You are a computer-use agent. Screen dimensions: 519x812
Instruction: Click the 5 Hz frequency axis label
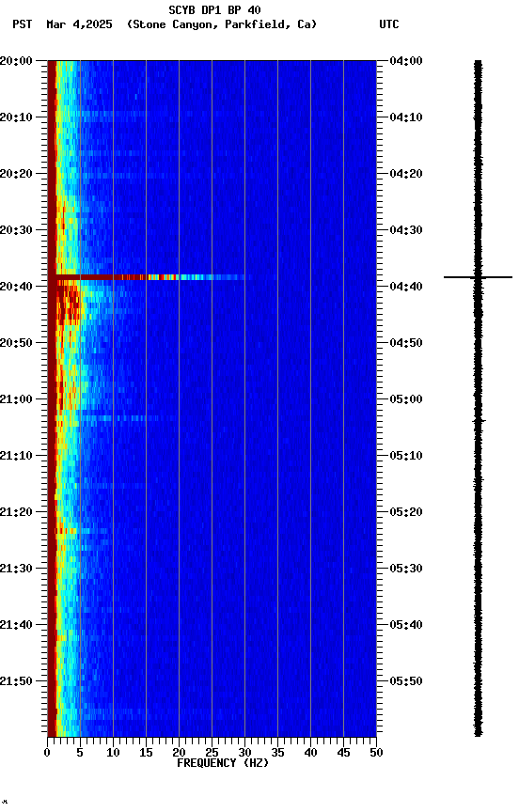80,754
